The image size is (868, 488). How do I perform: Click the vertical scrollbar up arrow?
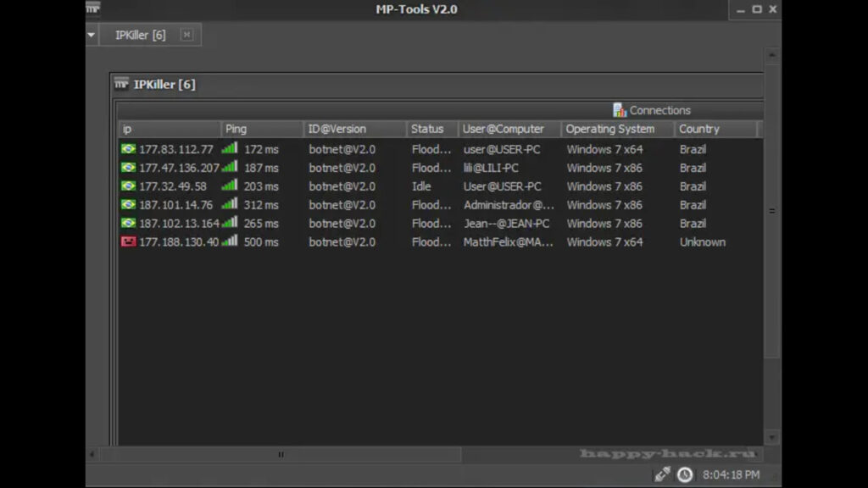coord(771,55)
